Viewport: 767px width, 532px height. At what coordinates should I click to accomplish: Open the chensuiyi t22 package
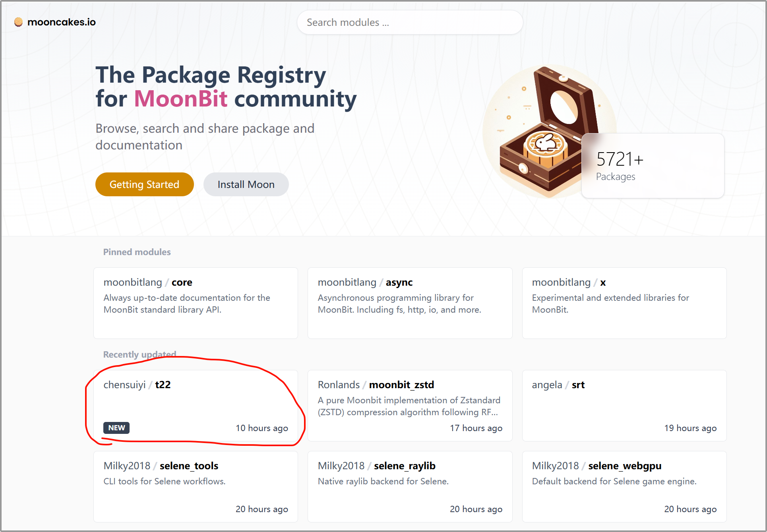[196, 406]
